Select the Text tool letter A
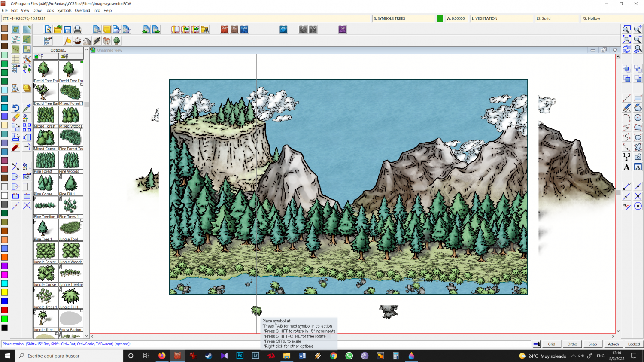The image size is (644, 362). 627,167
